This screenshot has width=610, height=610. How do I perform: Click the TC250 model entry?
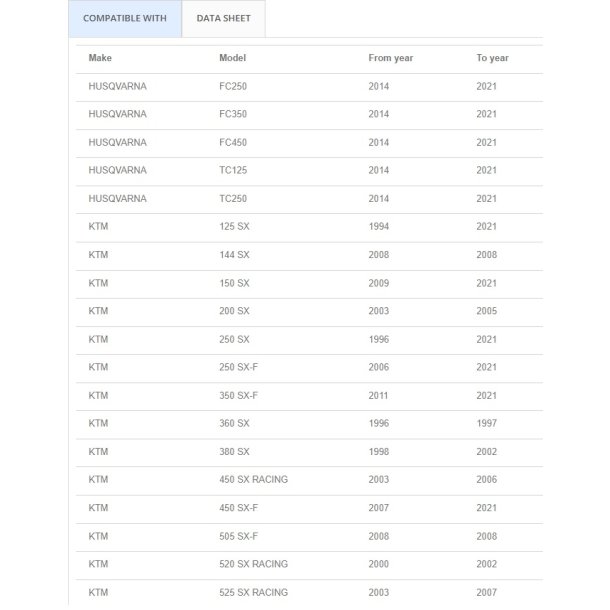(x=233, y=199)
